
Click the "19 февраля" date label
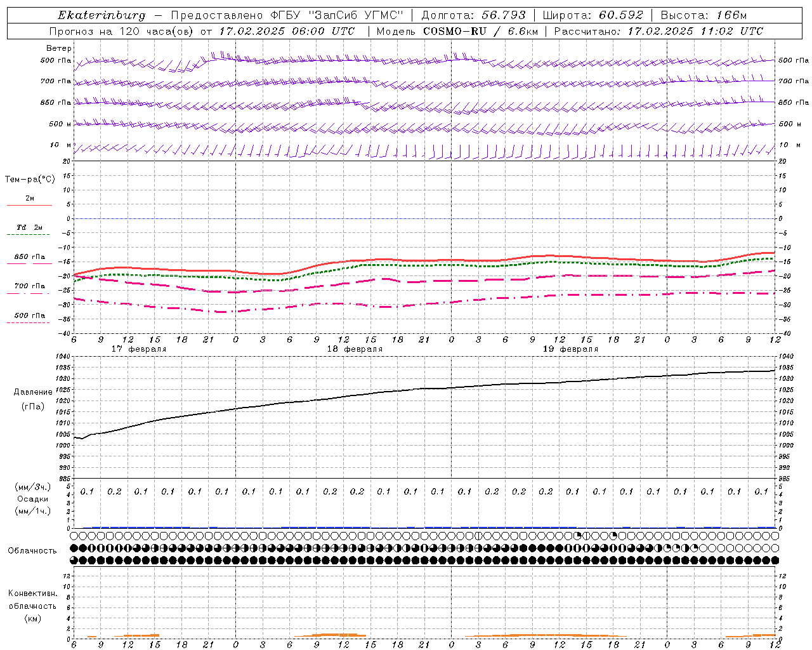(570, 349)
